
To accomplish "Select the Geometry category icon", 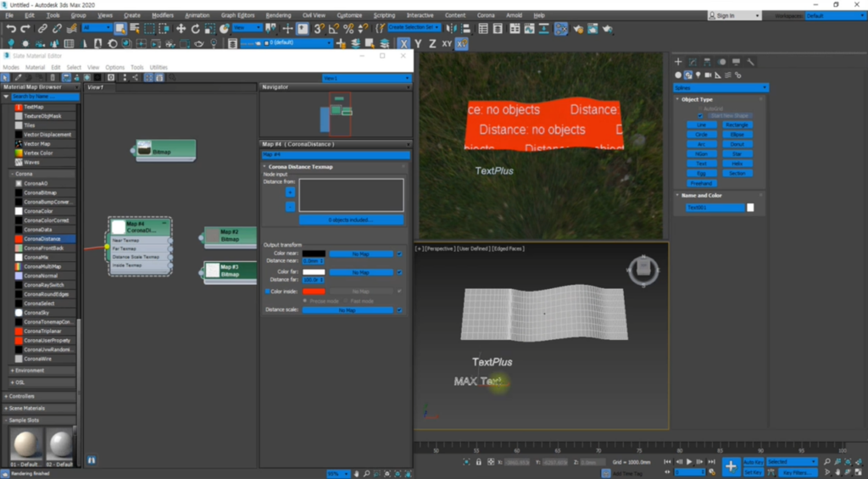I will 678,75.
